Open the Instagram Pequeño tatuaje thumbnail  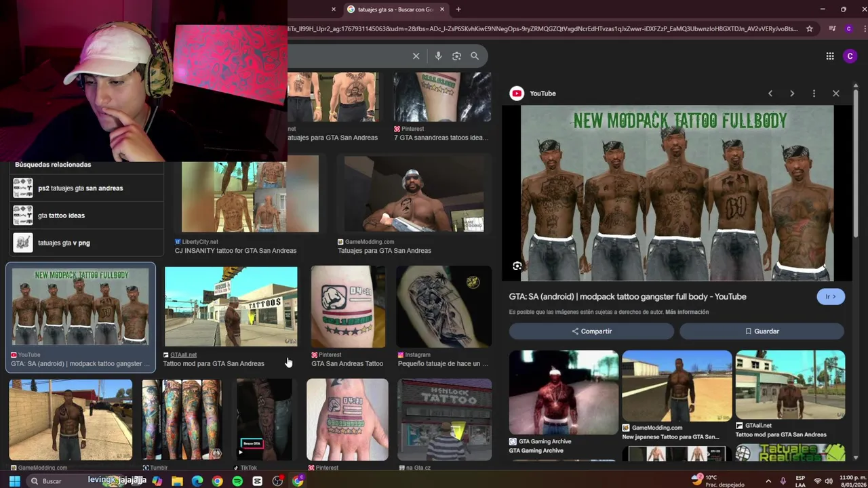444,306
